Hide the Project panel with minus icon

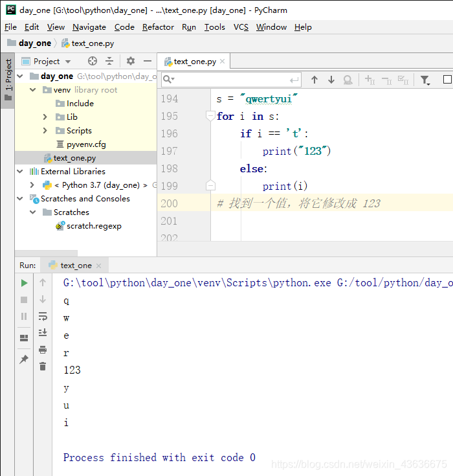coord(148,61)
